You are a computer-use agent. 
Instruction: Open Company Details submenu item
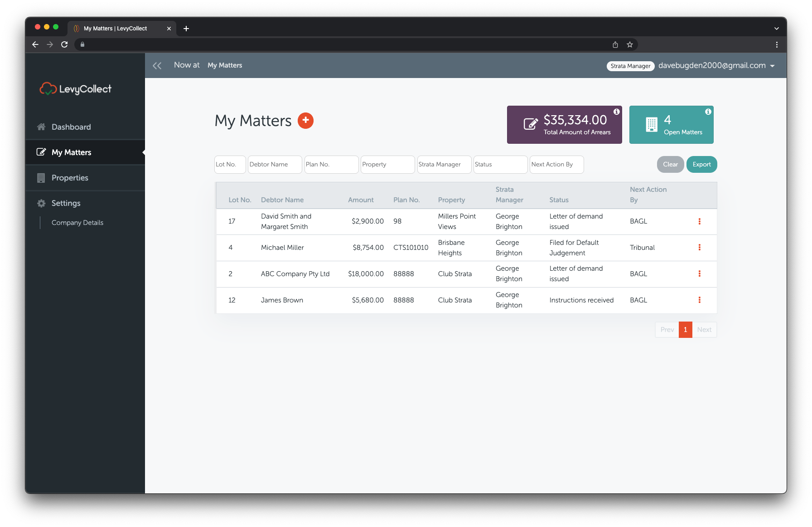[x=77, y=223]
